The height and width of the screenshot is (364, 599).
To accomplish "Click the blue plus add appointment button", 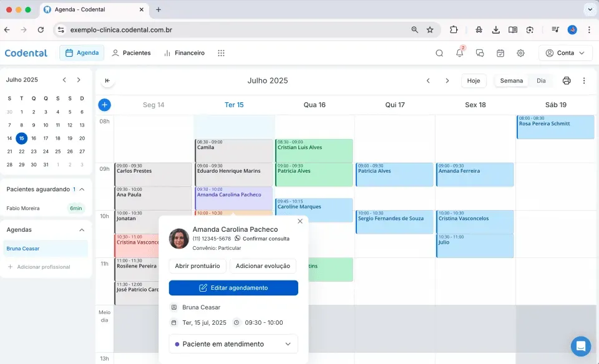I will [x=105, y=105].
